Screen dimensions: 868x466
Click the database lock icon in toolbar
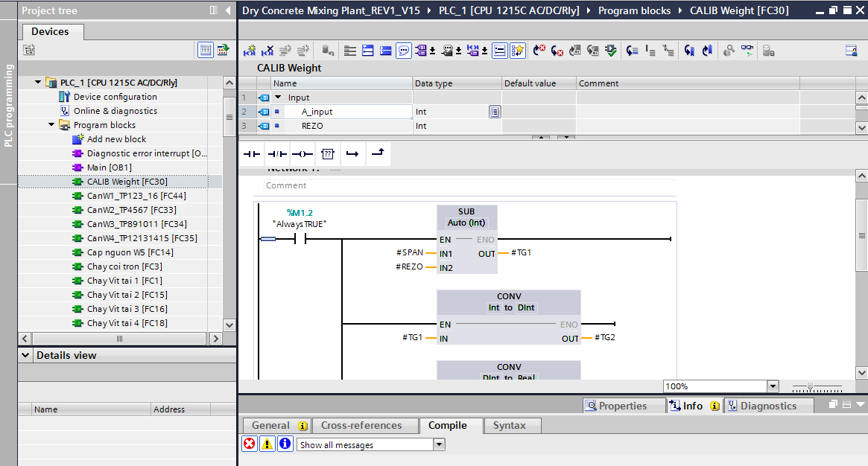pyautogui.click(x=768, y=51)
